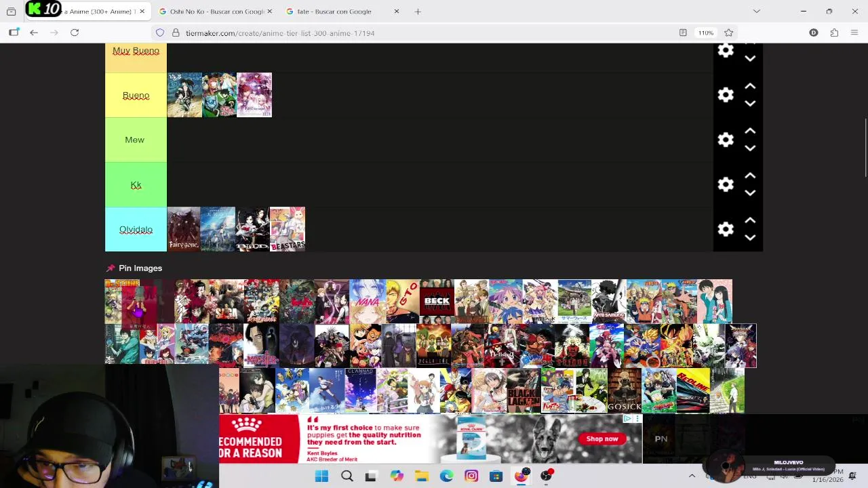Reload the current page
This screenshot has width=868, height=488.
click(75, 33)
